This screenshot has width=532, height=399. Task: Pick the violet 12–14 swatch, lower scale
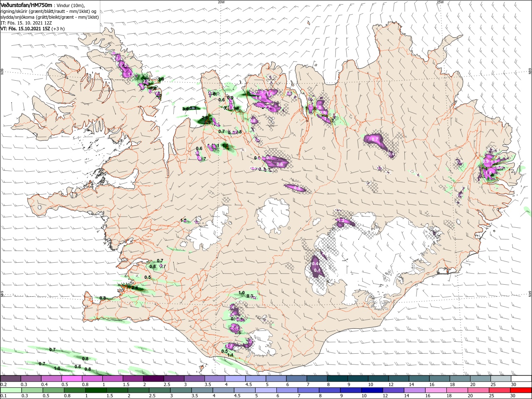[x=393, y=390]
